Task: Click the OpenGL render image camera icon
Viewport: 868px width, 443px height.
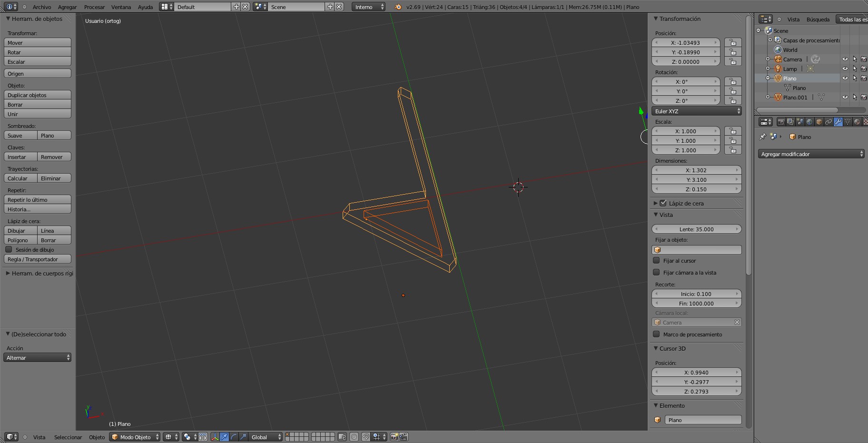Action: pyautogui.click(x=394, y=437)
